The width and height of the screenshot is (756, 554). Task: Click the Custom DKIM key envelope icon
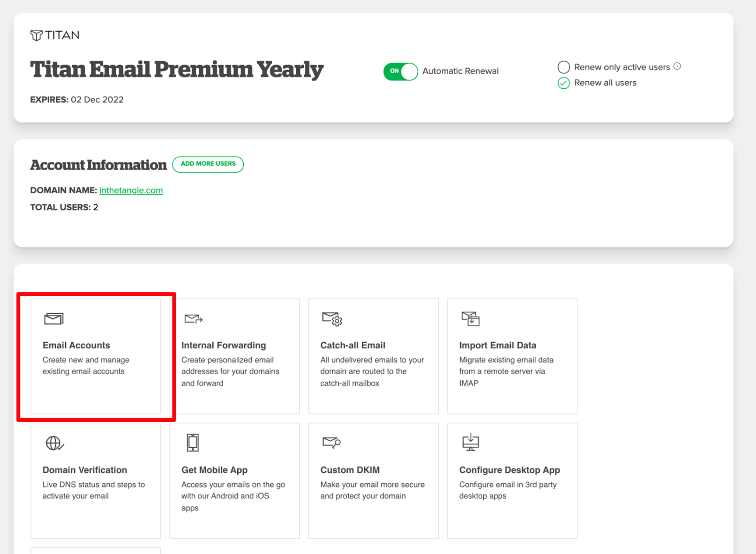(331, 443)
